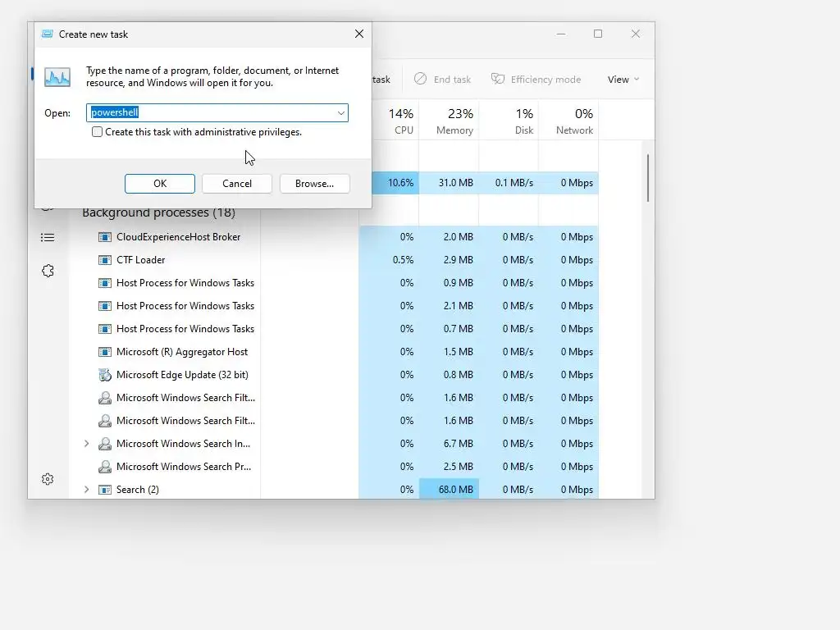Viewport: 840px width, 630px height.
Task: Click the Microsoft (R) Aggregator Host icon
Action: click(105, 352)
